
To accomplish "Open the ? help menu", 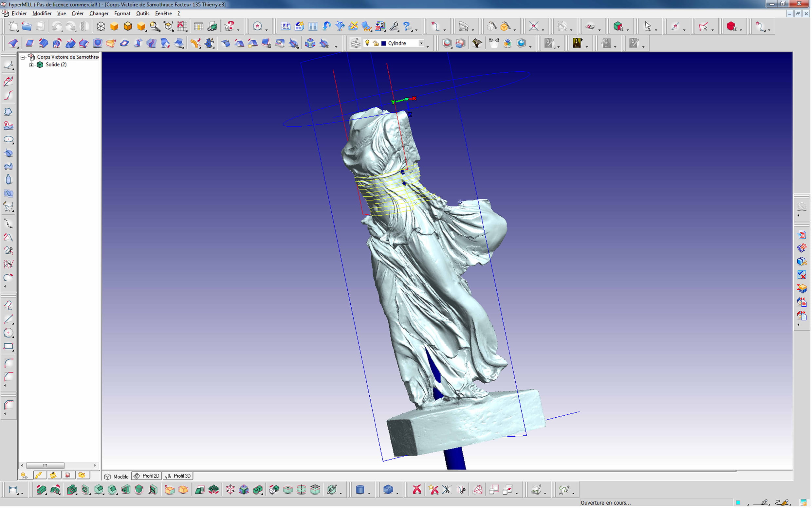I will 179,13.
